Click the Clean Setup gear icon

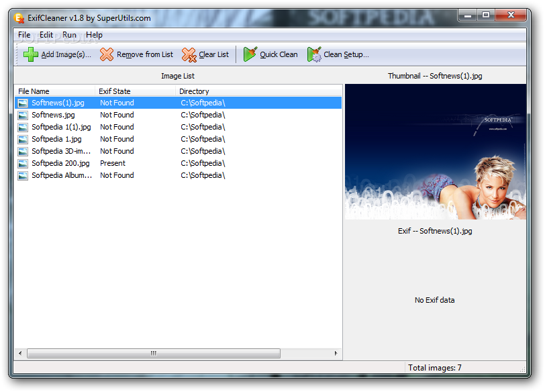pyautogui.click(x=314, y=54)
